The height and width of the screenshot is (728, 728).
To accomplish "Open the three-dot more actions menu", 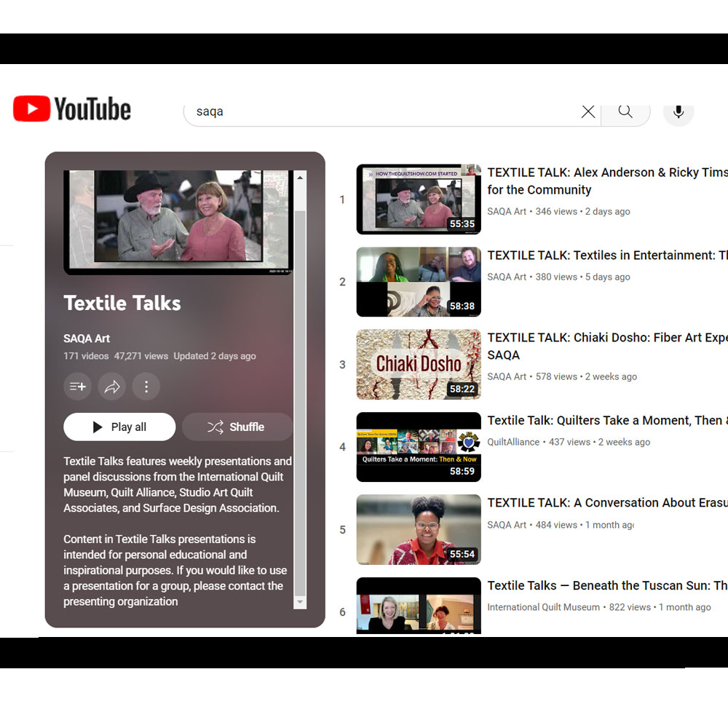I will (x=146, y=387).
